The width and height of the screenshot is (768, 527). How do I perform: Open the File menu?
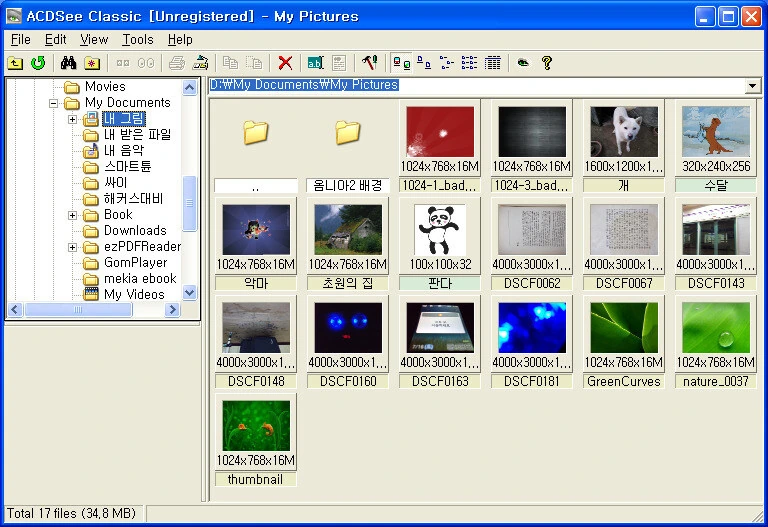[21, 40]
